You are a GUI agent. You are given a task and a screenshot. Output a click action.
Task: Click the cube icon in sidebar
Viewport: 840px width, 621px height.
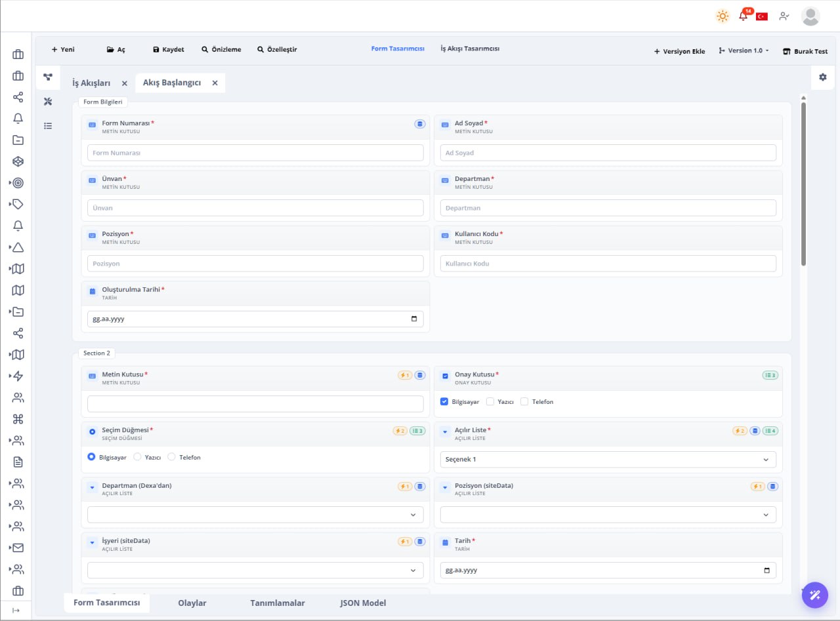tap(18, 161)
